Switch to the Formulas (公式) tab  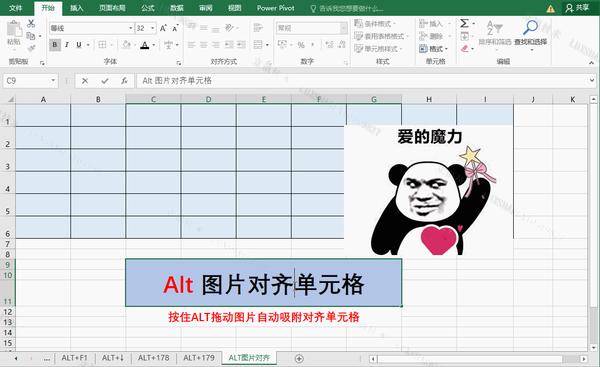click(148, 8)
